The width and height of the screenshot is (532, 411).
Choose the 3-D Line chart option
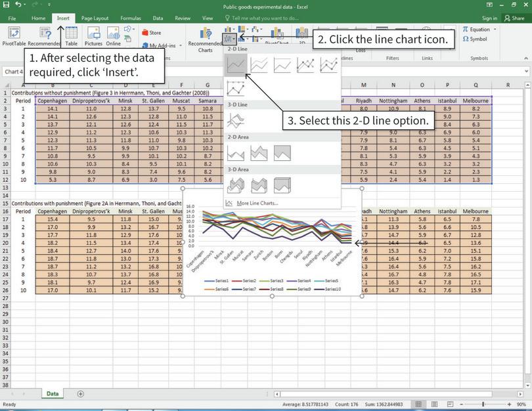(x=236, y=120)
